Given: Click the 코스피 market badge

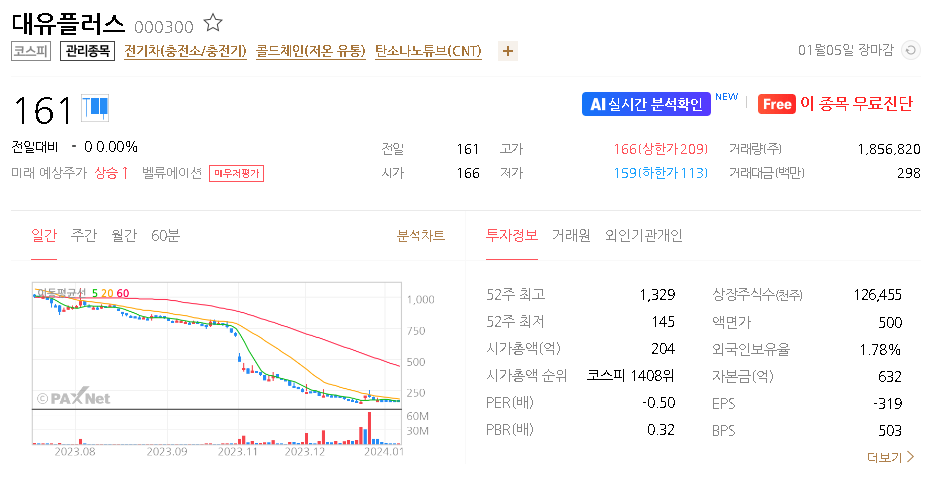Looking at the screenshot, I should [31, 51].
